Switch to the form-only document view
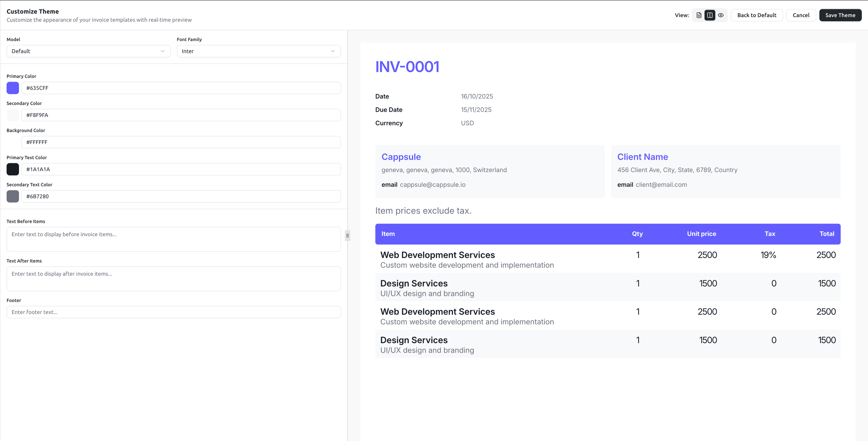The height and width of the screenshot is (441, 868). click(x=699, y=15)
